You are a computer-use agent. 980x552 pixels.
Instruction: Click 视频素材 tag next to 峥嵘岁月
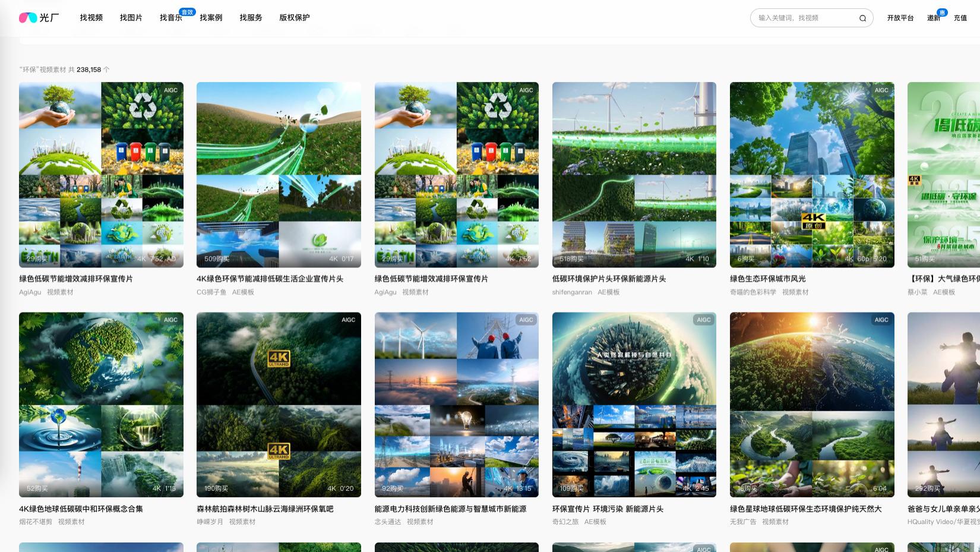[242, 522]
